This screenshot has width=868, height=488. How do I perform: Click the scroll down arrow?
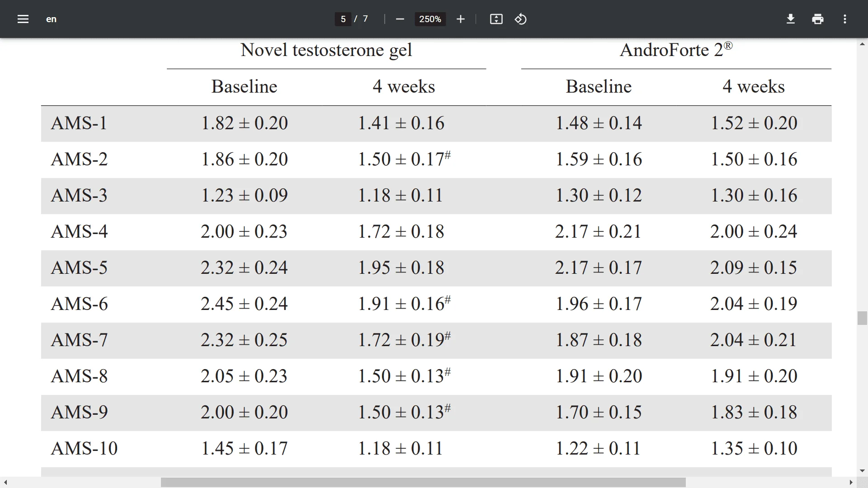(x=862, y=471)
